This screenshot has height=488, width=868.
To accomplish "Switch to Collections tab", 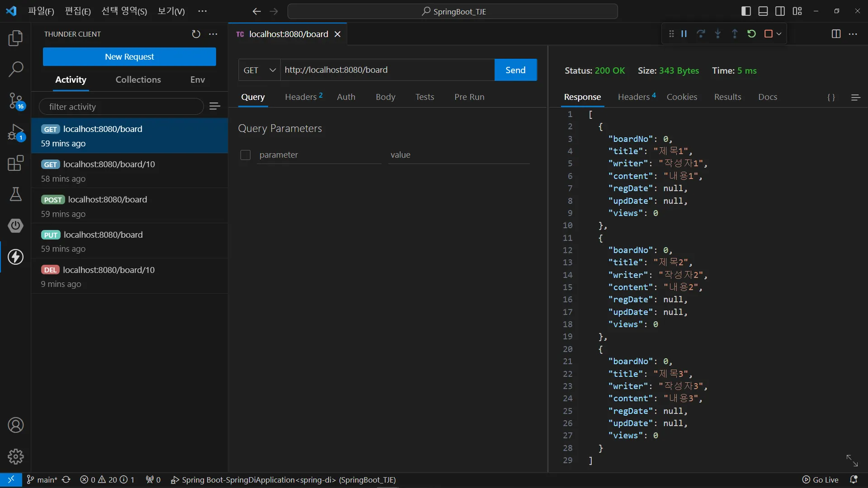I will [x=138, y=80].
